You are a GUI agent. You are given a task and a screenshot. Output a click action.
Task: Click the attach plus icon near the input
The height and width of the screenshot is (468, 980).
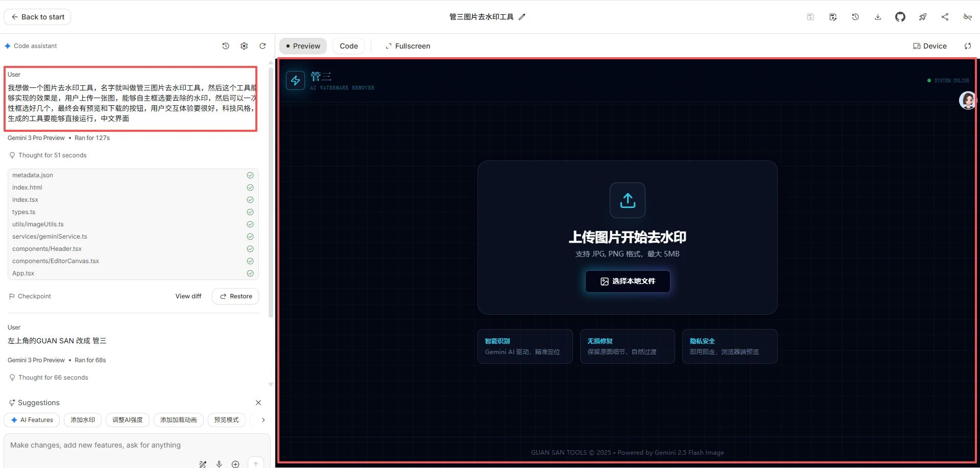click(x=235, y=464)
